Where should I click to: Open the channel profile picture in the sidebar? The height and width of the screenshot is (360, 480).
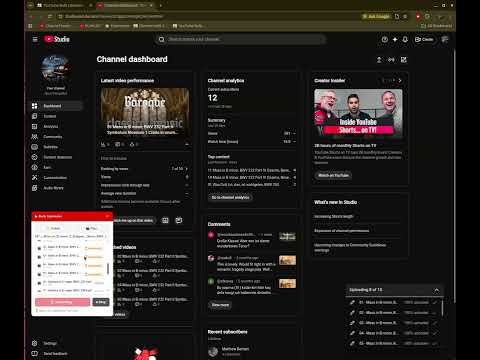pyautogui.click(x=56, y=69)
